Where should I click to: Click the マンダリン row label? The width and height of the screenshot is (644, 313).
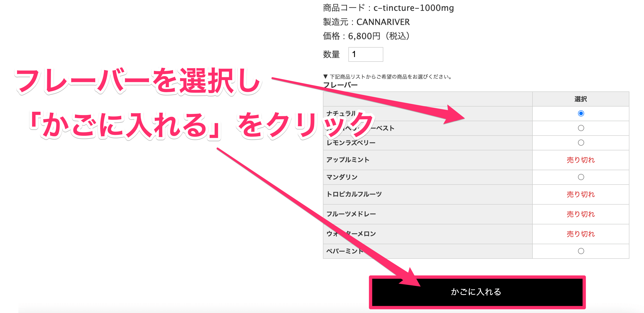(x=343, y=177)
